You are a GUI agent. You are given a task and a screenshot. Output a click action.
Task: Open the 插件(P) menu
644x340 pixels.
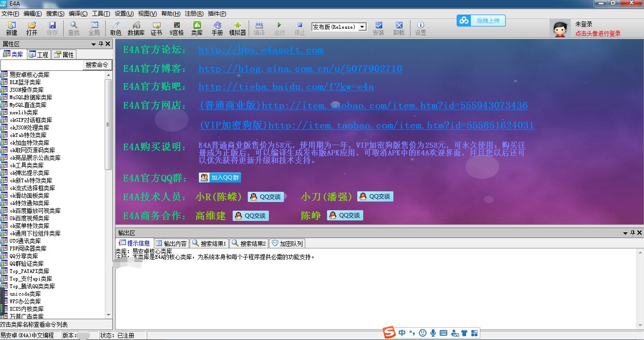pyautogui.click(x=217, y=14)
